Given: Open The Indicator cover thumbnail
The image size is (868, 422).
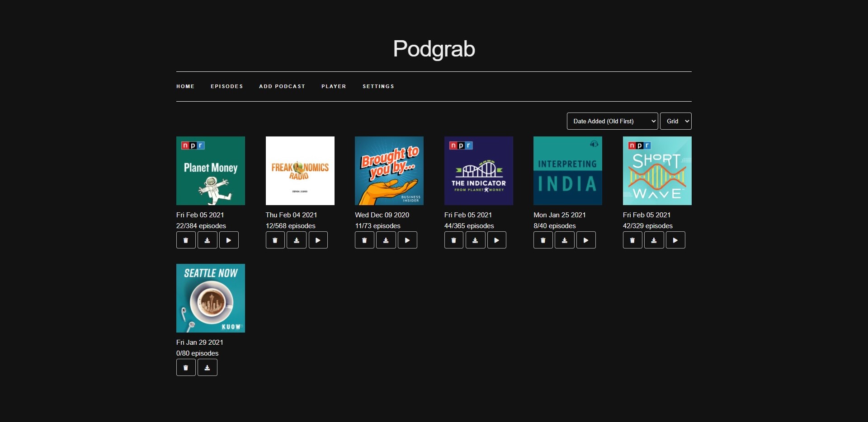Looking at the screenshot, I should point(479,171).
